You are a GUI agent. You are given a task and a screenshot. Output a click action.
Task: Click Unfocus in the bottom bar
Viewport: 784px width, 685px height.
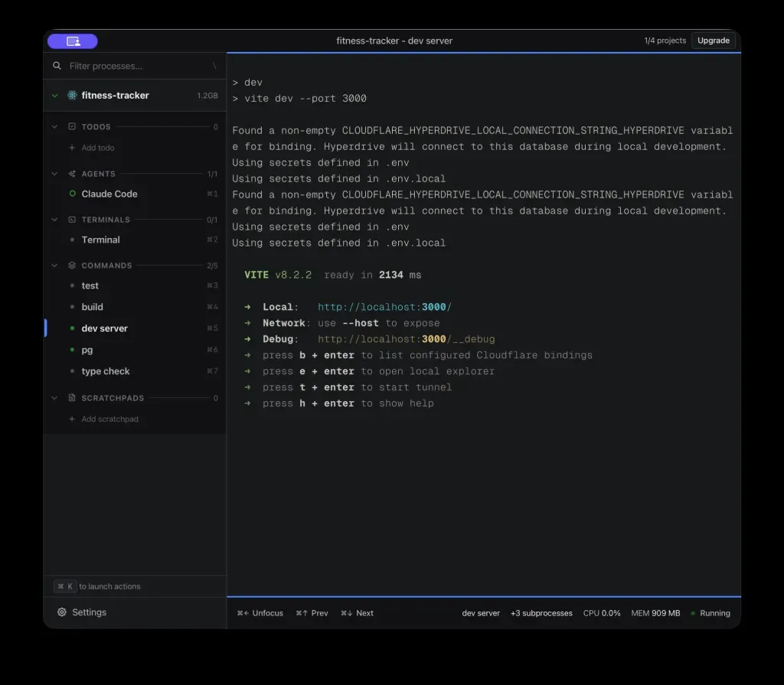260,613
